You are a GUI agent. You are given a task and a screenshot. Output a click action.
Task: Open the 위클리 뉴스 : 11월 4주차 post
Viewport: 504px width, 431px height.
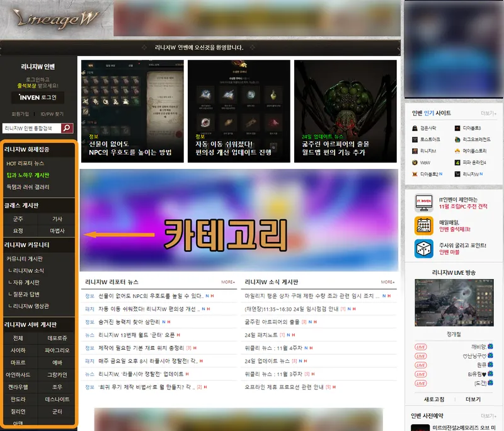click(273, 348)
